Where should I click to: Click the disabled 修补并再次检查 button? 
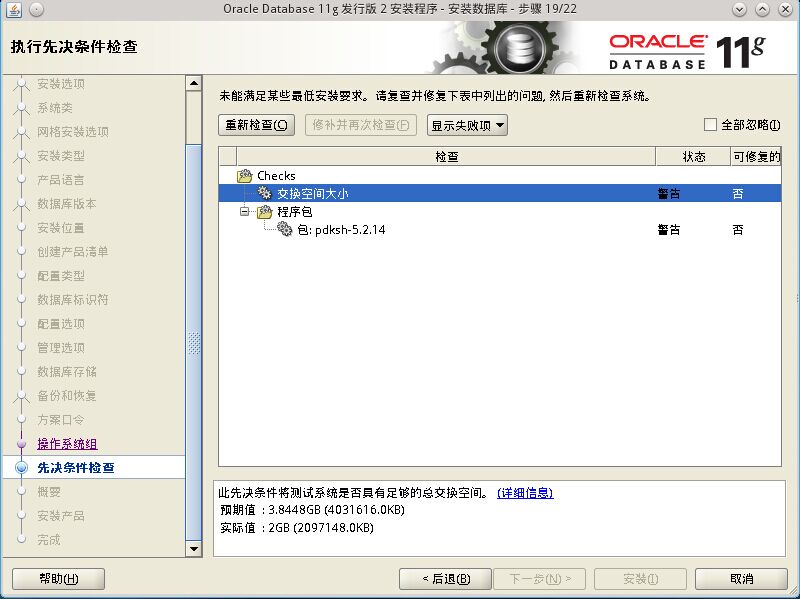point(361,125)
